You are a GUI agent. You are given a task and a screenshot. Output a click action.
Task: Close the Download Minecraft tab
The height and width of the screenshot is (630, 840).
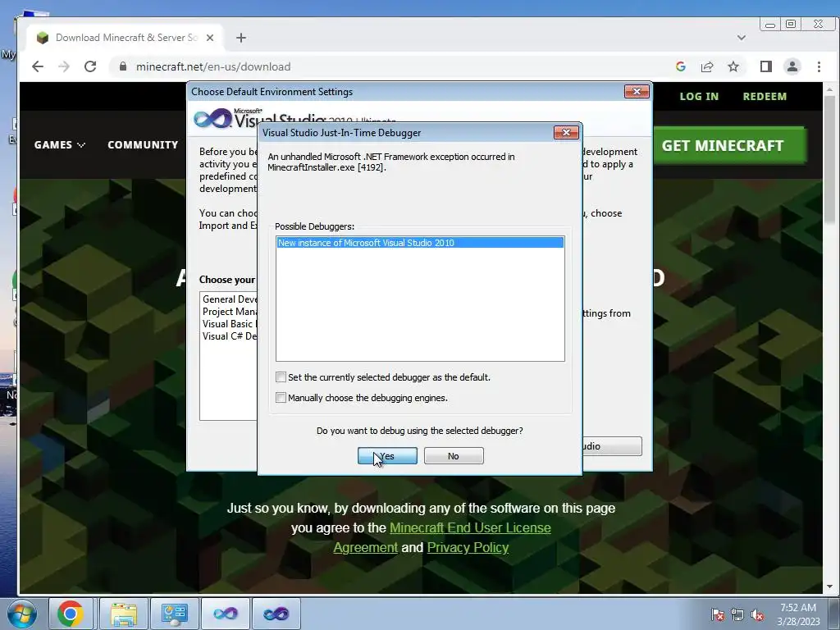pos(210,38)
